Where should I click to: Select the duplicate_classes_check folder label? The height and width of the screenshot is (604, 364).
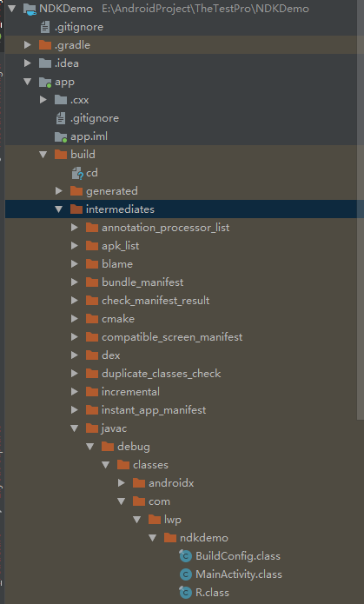tap(162, 374)
